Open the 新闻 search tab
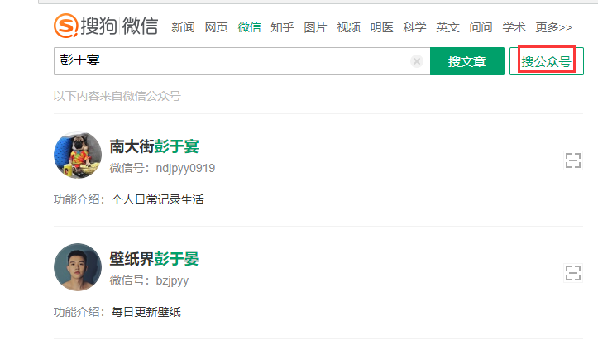The width and height of the screenshot is (598, 364). (x=183, y=27)
